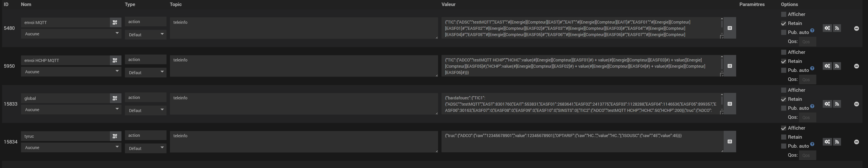The image size is (868, 168).
Task: Open the Aucune dropdown under tyruc
Action: 71,148
